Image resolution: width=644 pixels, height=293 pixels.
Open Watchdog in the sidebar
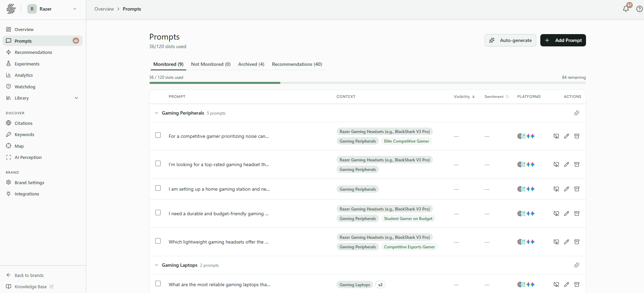pyautogui.click(x=43, y=87)
